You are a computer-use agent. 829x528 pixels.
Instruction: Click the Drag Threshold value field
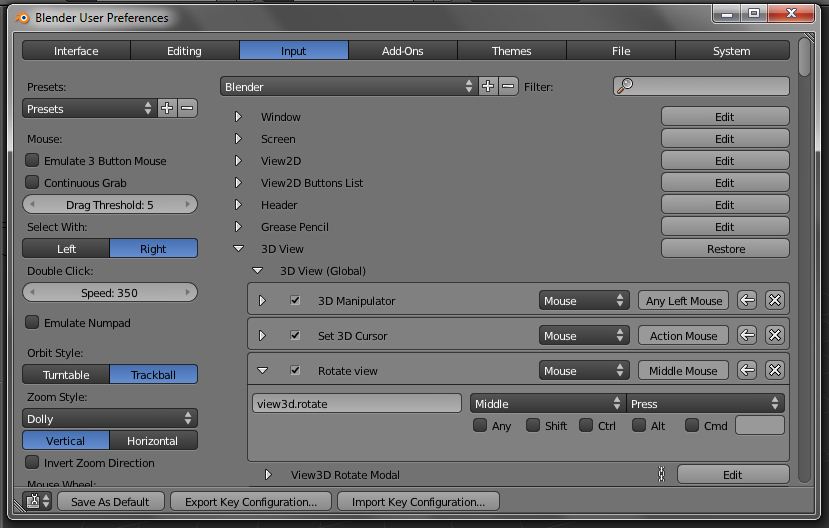110,205
